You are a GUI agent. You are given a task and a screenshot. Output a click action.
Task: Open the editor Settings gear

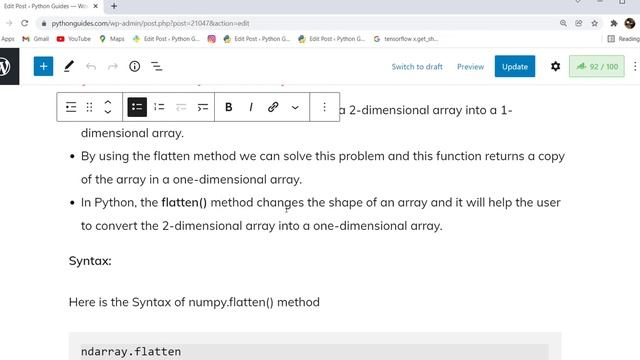pos(556,67)
